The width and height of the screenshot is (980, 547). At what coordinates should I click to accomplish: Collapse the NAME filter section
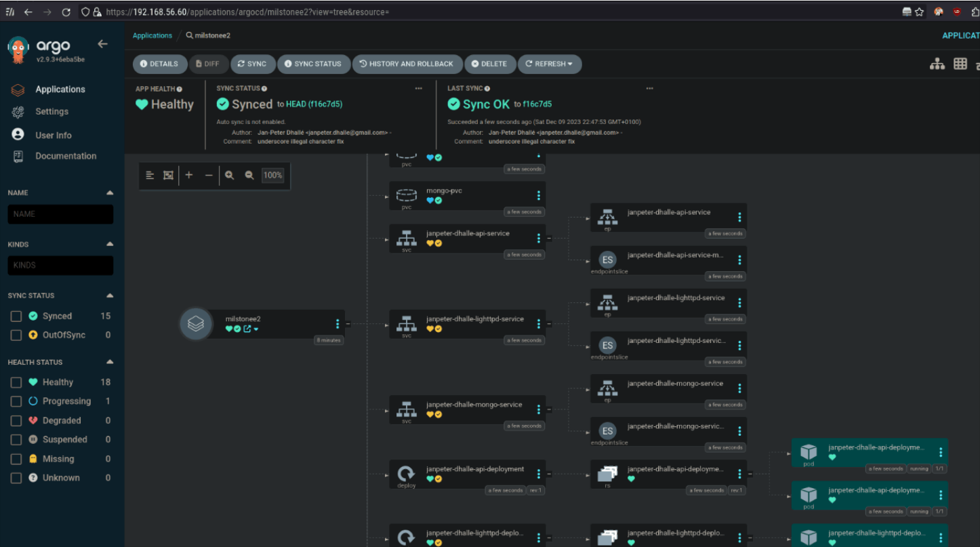click(110, 193)
